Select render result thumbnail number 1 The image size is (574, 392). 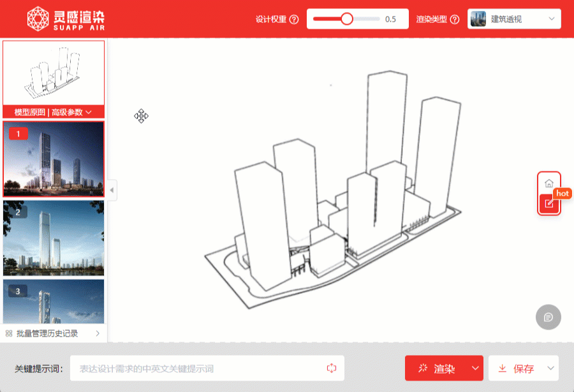[54, 159]
